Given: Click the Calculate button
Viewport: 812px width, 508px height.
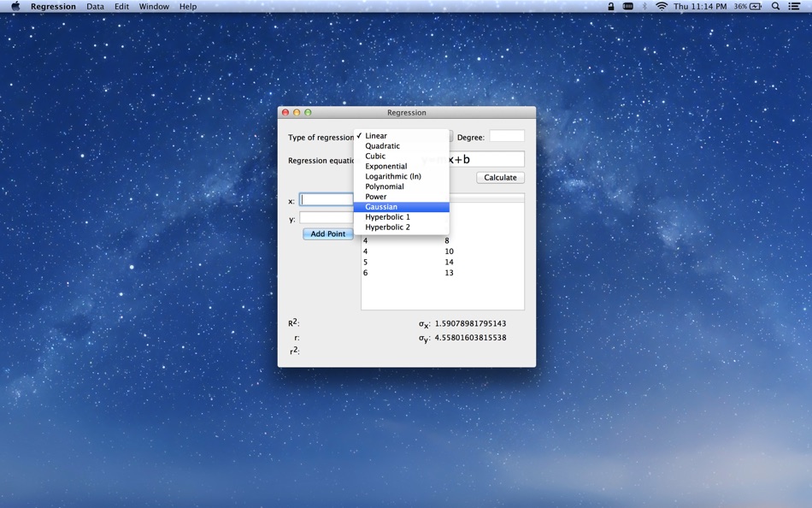Looking at the screenshot, I should [500, 177].
